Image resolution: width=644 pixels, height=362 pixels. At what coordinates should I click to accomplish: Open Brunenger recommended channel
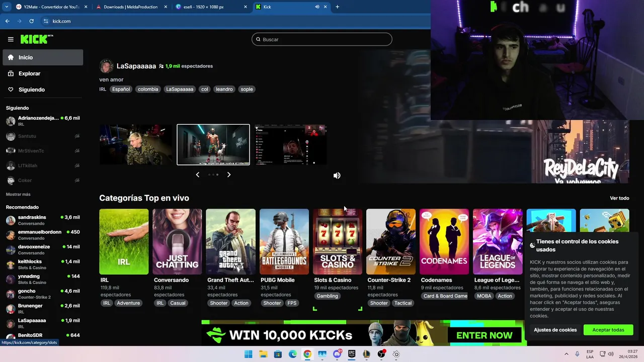click(43, 309)
